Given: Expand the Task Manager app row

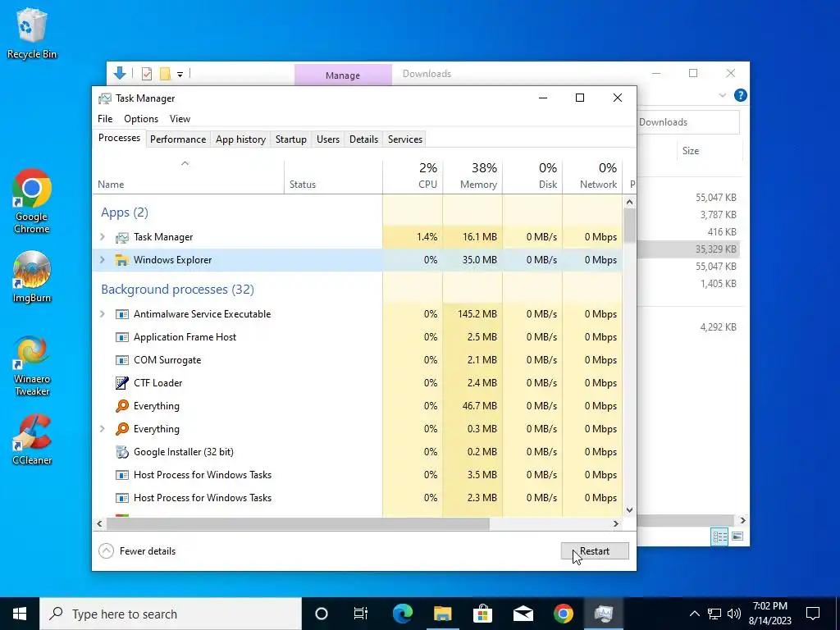Looking at the screenshot, I should (x=103, y=236).
